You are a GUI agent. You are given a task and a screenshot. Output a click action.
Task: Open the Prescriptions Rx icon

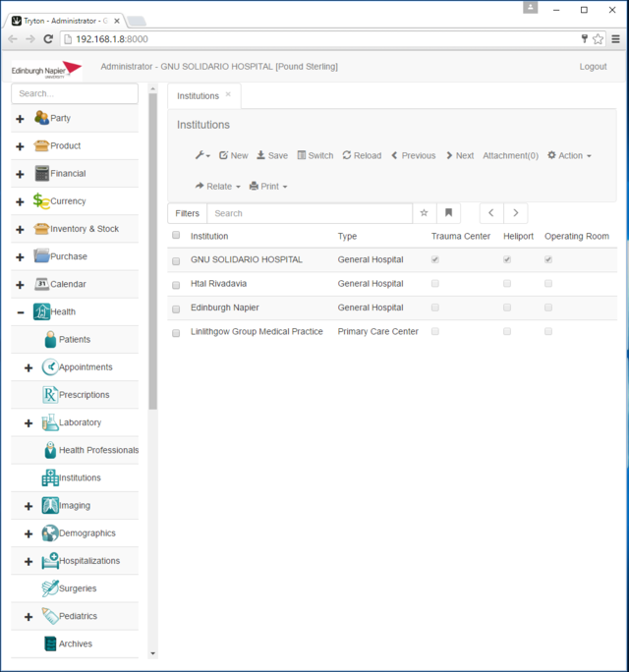click(50, 395)
